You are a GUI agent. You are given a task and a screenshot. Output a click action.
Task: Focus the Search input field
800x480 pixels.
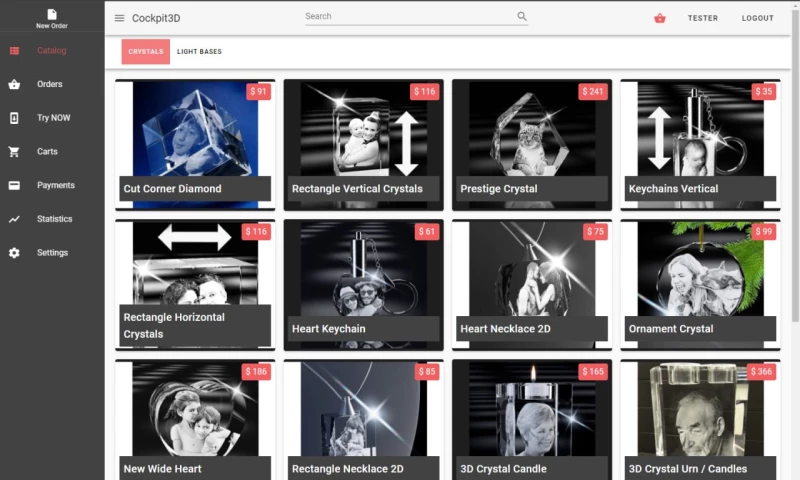(411, 16)
